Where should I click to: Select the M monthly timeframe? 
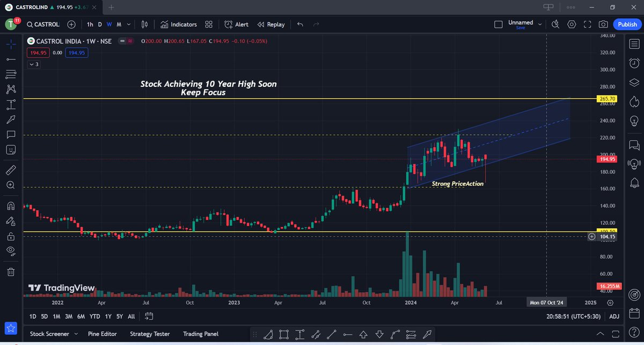click(119, 24)
